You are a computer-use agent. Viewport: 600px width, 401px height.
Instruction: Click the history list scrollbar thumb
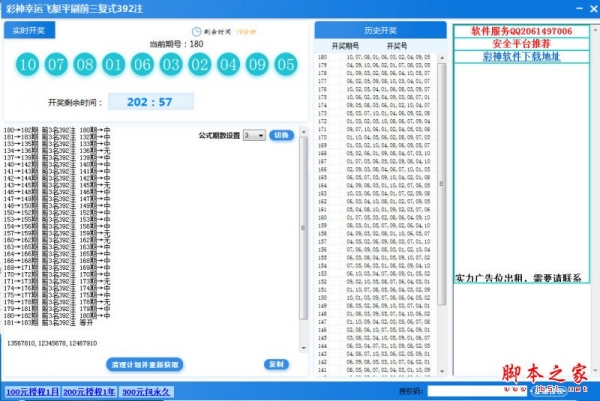[x=442, y=184]
